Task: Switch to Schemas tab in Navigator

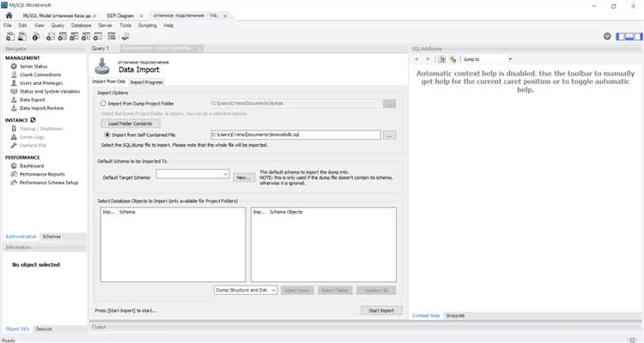Action: (x=52, y=237)
